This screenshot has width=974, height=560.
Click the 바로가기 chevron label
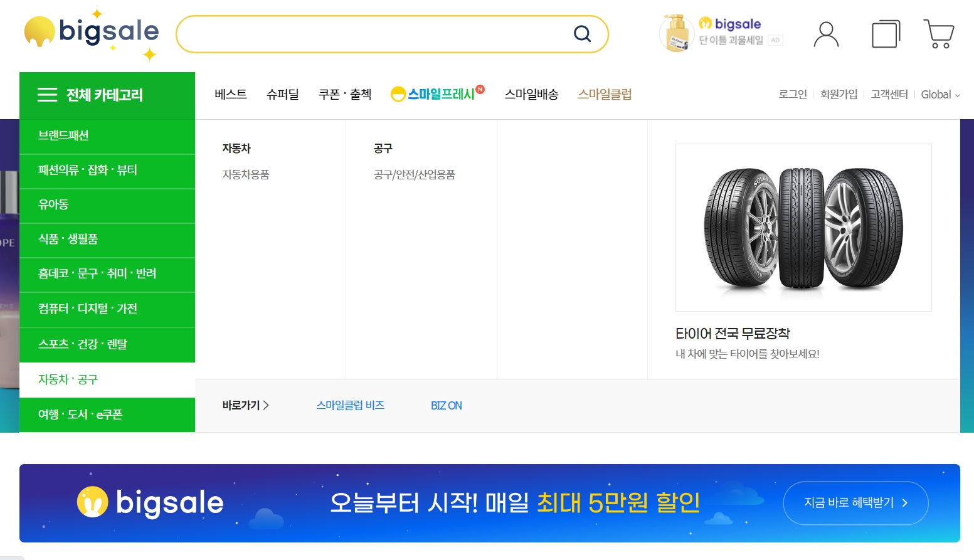(x=246, y=406)
